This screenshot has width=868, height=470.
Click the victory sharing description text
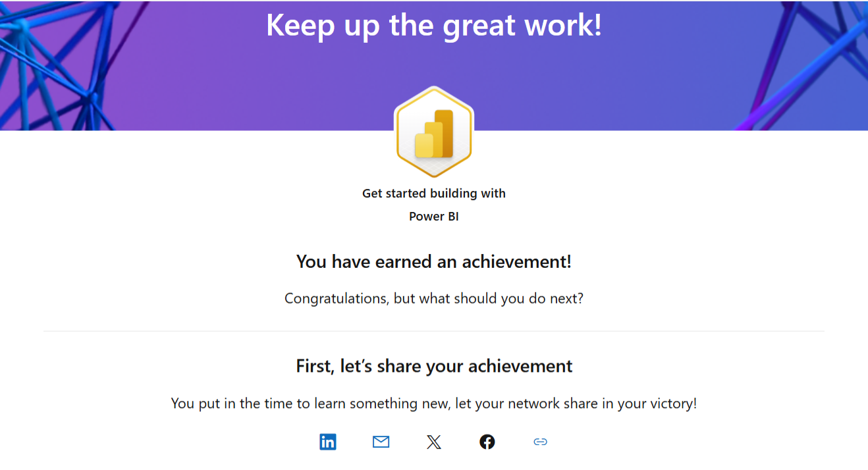coord(433,403)
